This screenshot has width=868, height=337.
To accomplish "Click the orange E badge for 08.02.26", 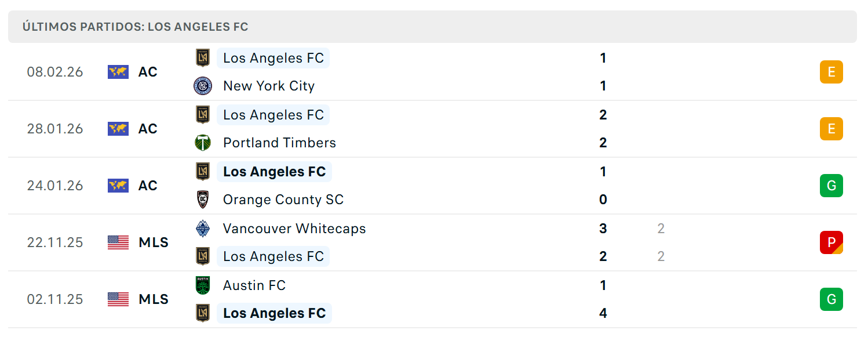I will coord(831,72).
